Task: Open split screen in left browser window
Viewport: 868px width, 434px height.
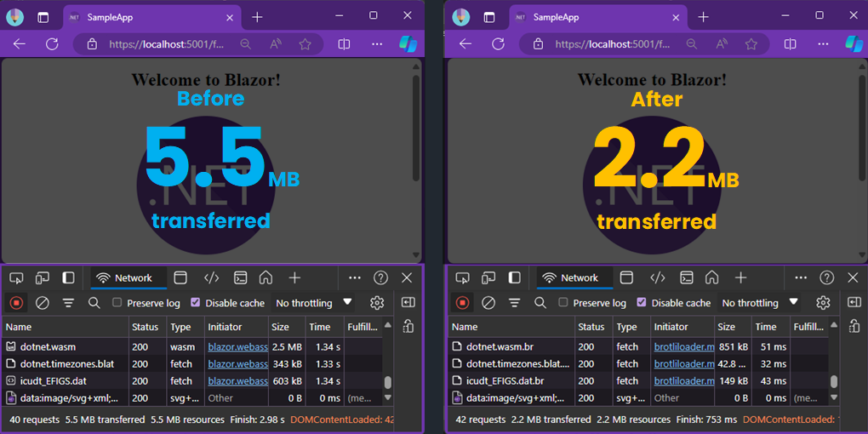Action: coord(345,44)
